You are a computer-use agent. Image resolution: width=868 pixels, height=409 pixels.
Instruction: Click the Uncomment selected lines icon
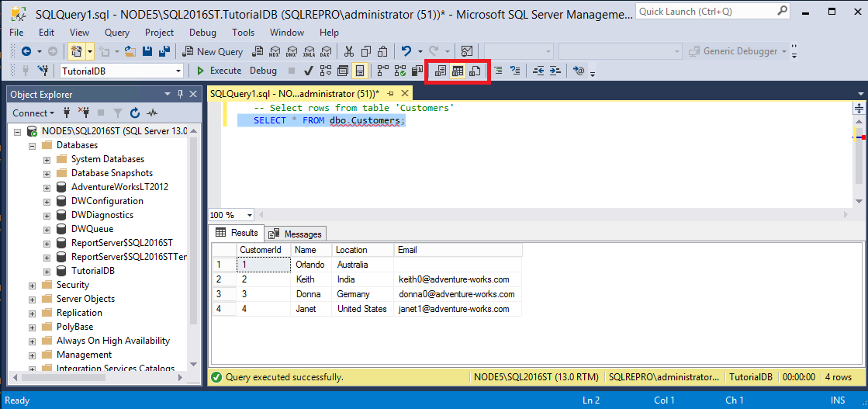(x=515, y=71)
